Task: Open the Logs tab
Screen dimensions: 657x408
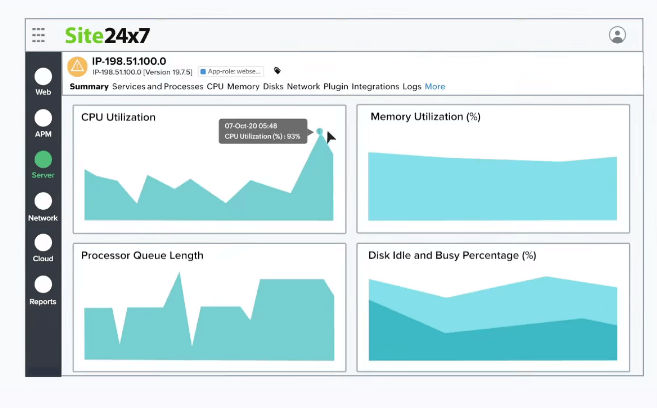Action: (412, 87)
